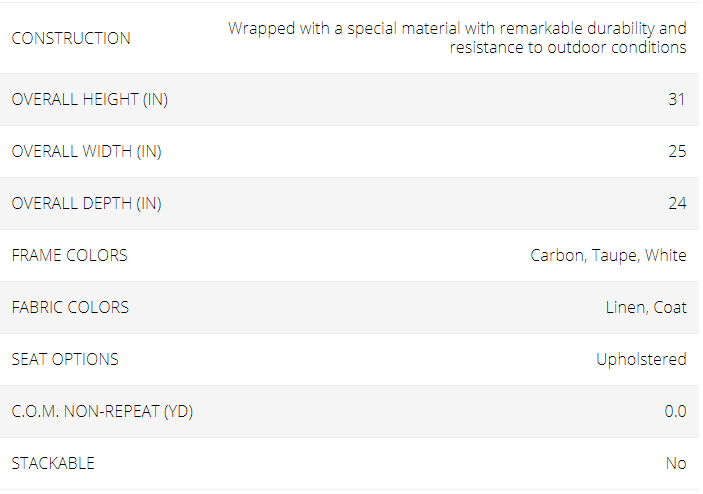Click the depth value 24
This screenshot has height=494, width=703.
coord(677,204)
